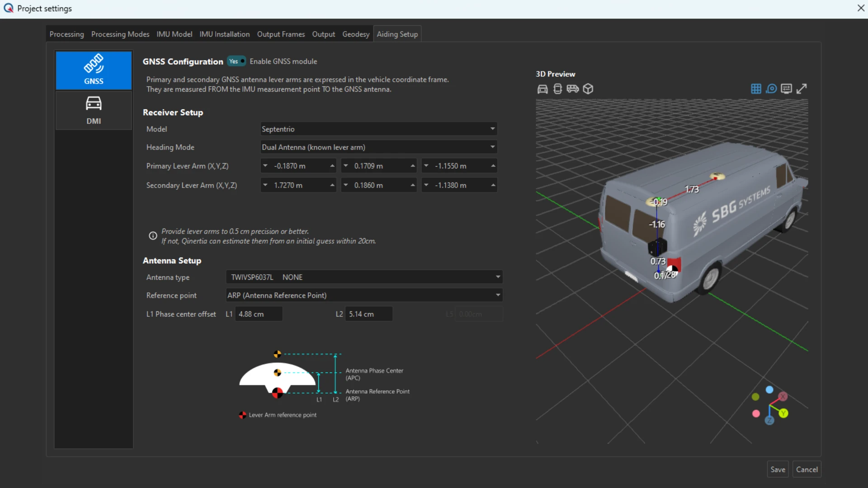Disable the Enable GNSS module toggle

tap(236, 61)
